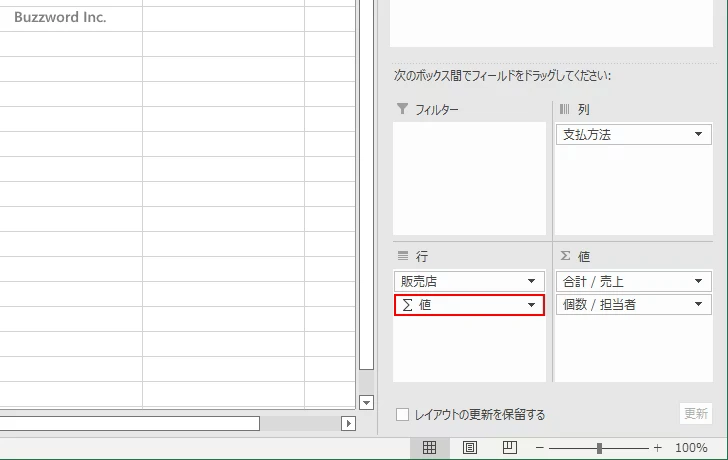The width and height of the screenshot is (728, 460).
Task: Click the empty フィルター drop area
Action: [x=469, y=178]
